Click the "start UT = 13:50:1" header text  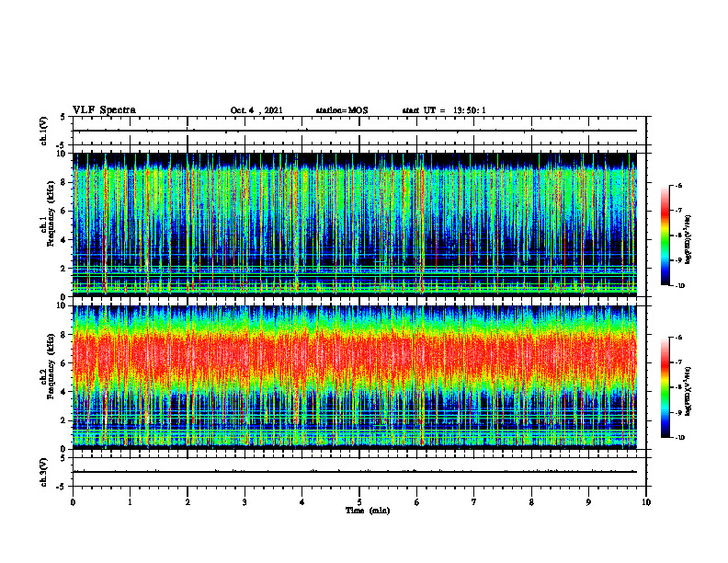(x=444, y=110)
